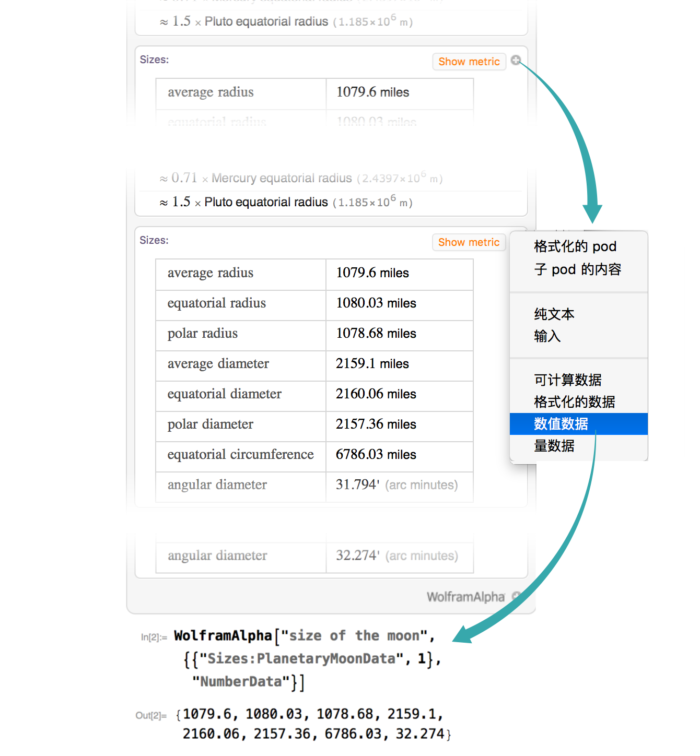This screenshot has width=700, height=756.
Task: Click the value '1078.68 miles'
Action: [x=376, y=334]
